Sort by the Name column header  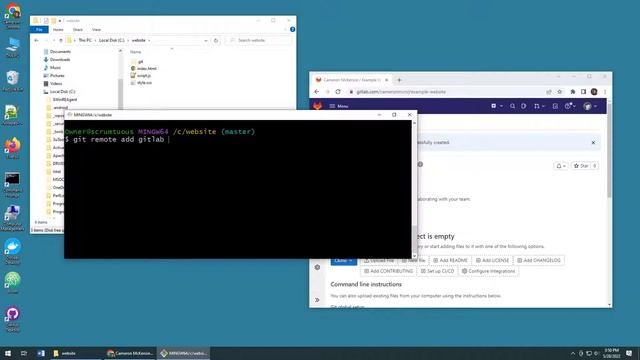[136, 52]
